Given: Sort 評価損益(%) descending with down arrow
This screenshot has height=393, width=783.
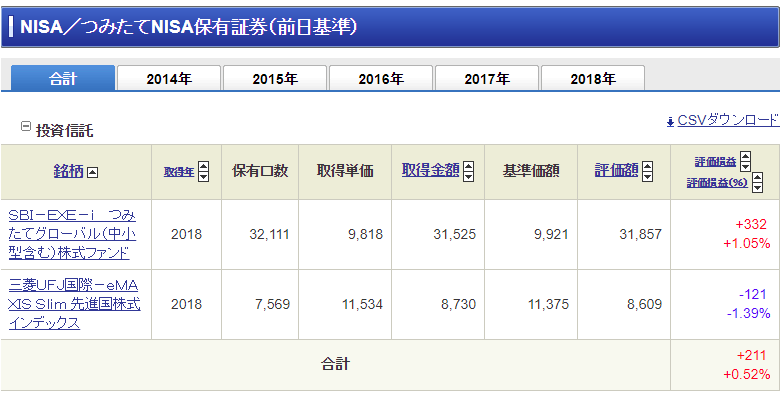Looking at the screenshot, I should (758, 187).
